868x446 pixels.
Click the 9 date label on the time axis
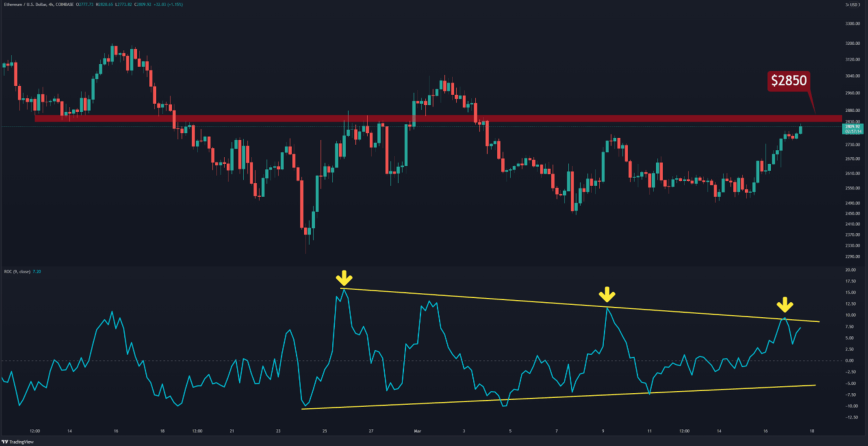click(603, 431)
